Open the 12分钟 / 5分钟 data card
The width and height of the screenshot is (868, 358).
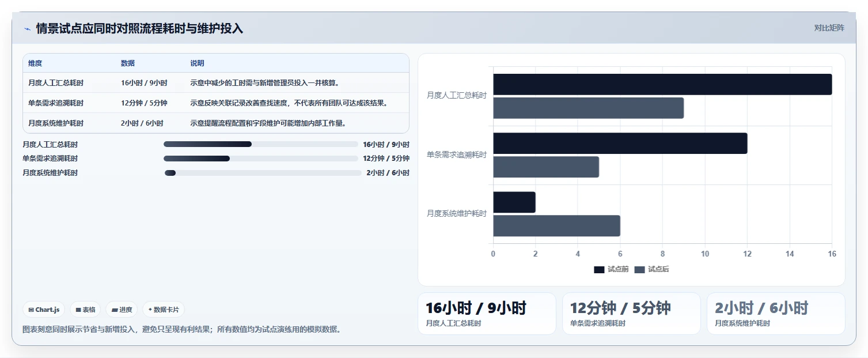click(x=631, y=314)
